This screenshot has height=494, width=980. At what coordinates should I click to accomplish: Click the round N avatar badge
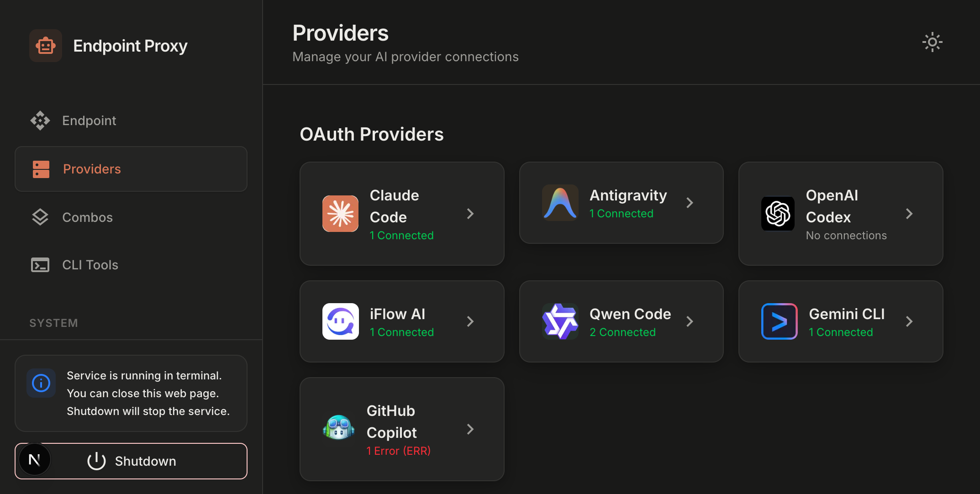click(x=35, y=460)
